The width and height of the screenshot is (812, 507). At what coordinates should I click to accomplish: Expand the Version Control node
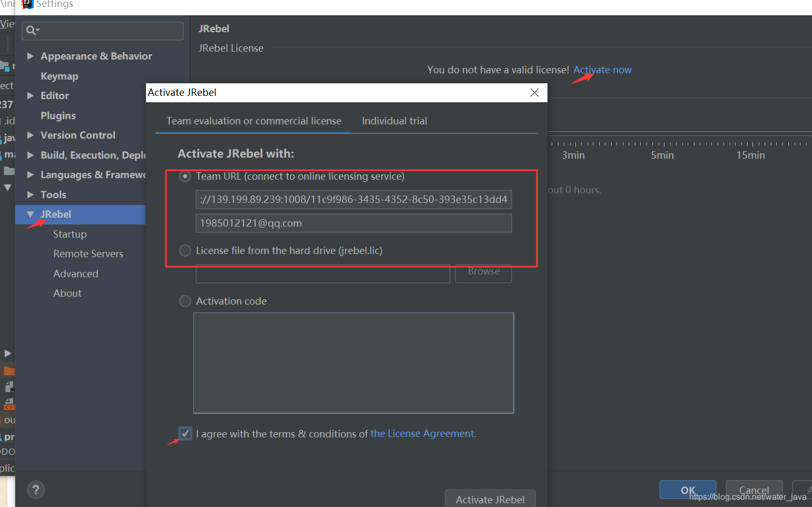31,135
